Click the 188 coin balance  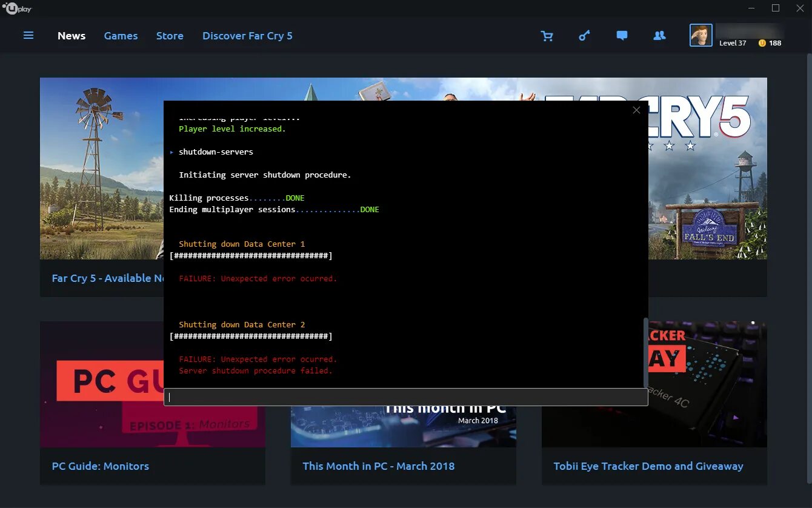pos(775,43)
